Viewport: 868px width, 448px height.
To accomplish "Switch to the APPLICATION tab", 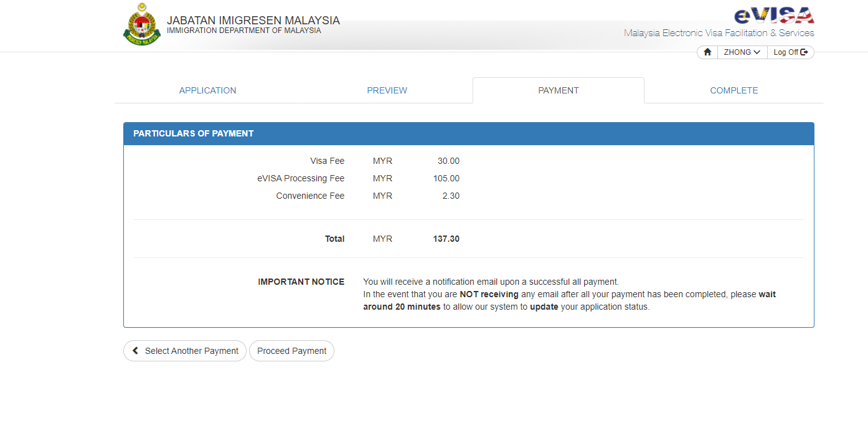I will 207,90.
